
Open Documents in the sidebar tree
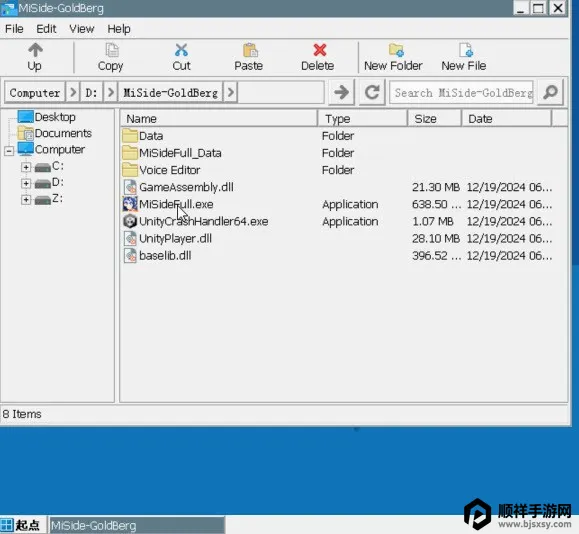tap(63, 133)
